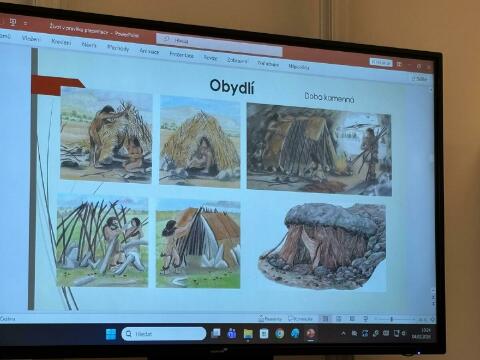Click the taskbar Hledat search field

pos(164,334)
